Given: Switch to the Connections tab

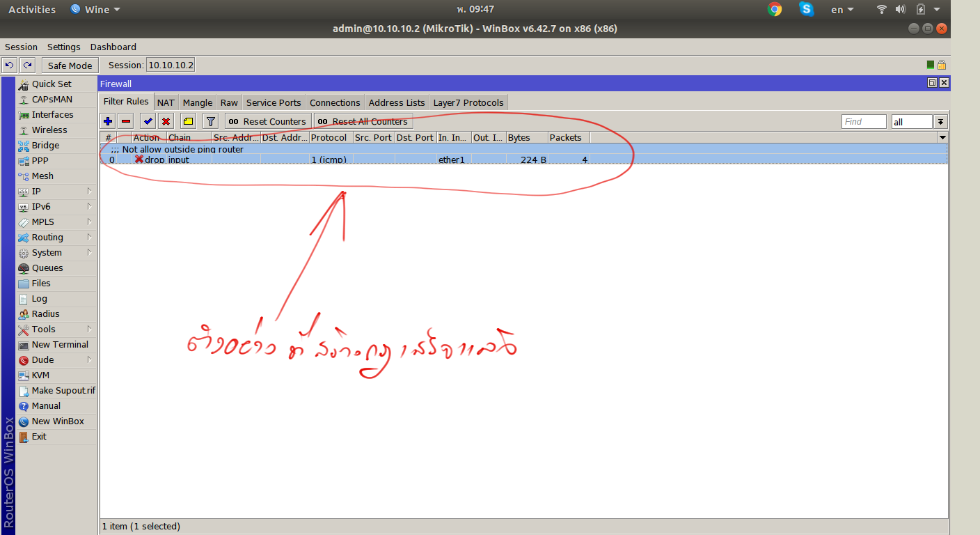Looking at the screenshot, I should point(335,102).
